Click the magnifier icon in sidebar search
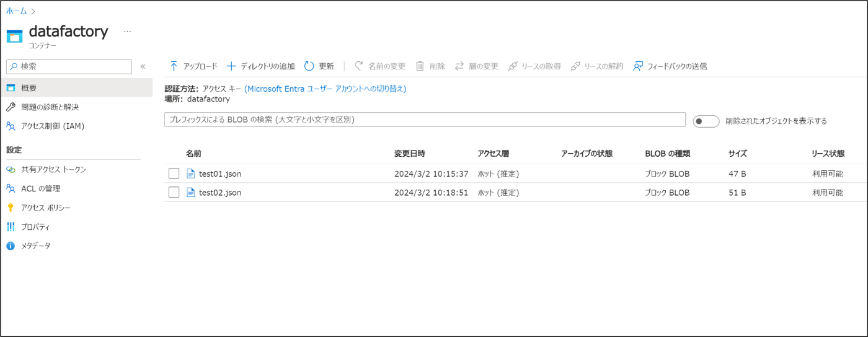The height and width of the screenshot is (337, 868). (x=13, y=66)
